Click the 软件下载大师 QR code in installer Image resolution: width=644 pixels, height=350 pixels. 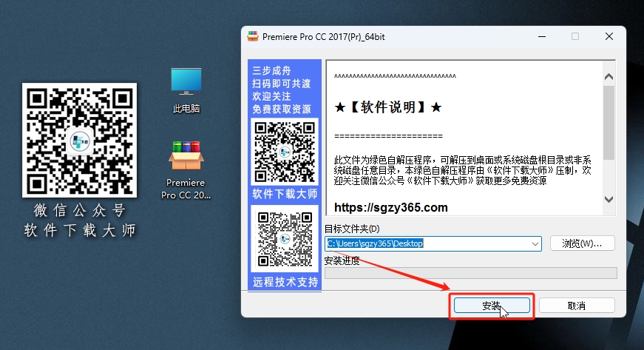285,152
